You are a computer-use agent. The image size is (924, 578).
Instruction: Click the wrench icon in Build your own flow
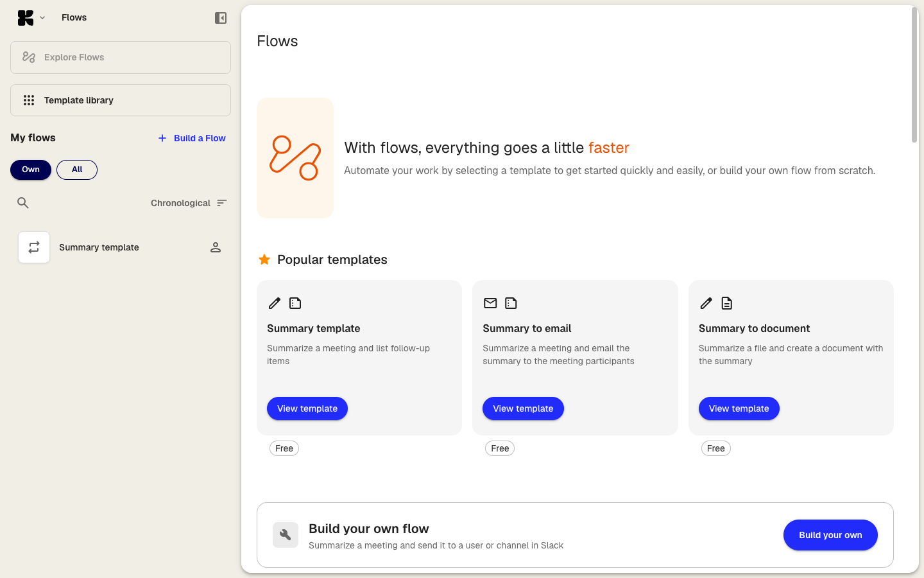[x=285, y=535]
